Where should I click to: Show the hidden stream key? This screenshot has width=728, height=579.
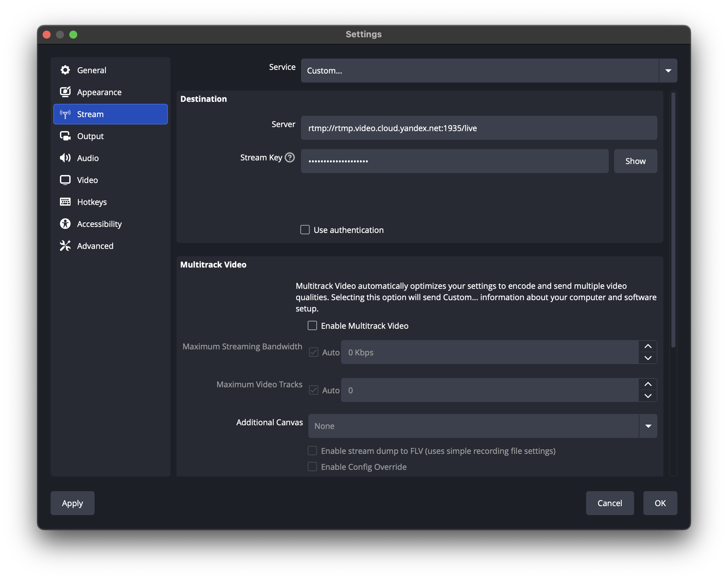pyautogui.click(x=635, y=161)
